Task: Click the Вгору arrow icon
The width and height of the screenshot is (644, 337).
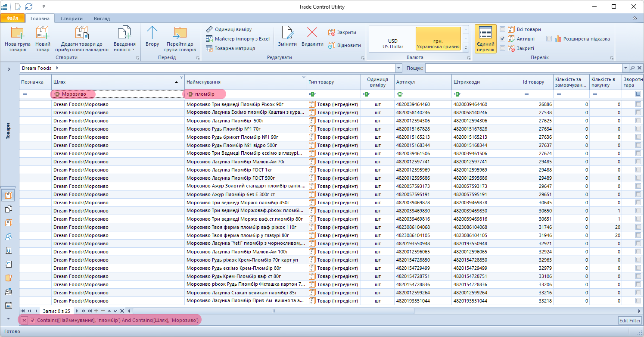Action: click(x=152, y=33)
